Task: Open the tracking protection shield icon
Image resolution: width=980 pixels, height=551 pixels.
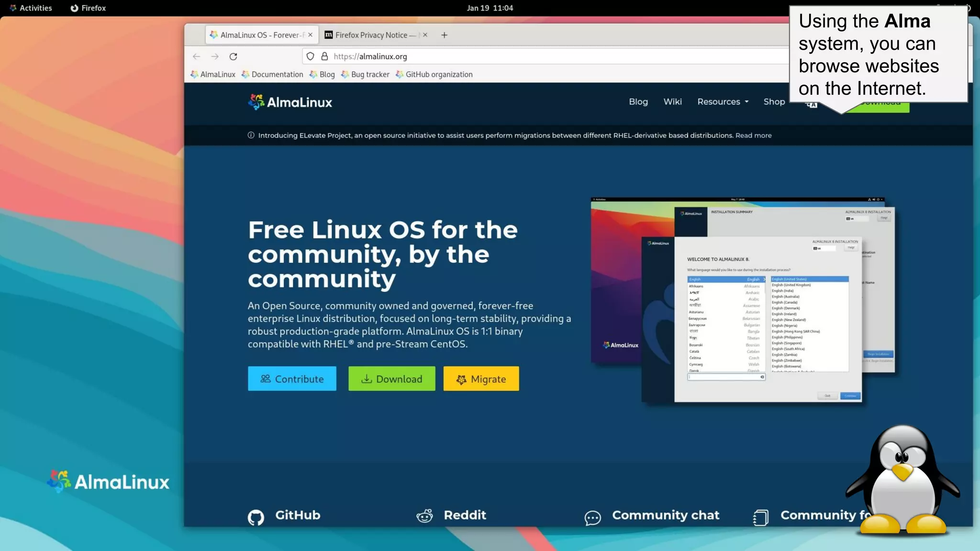Action: [310, 56]
